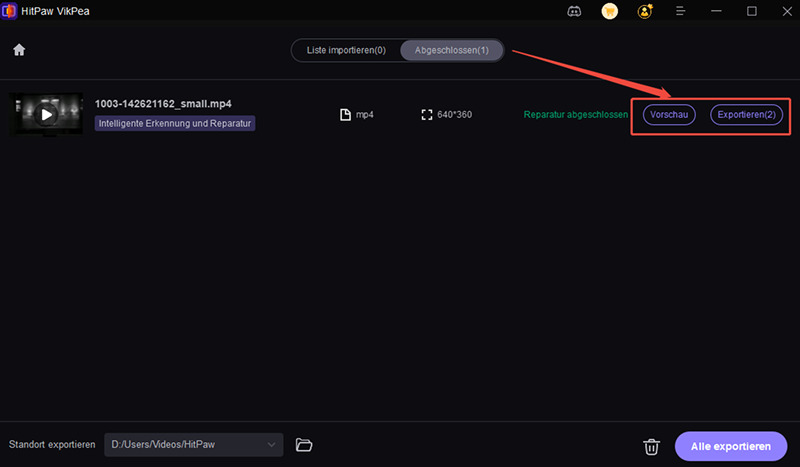800x467 pixels.
Task: Click the Intelligente Erkennung und Reparatur tag
Action: click(x=174, y=123)
